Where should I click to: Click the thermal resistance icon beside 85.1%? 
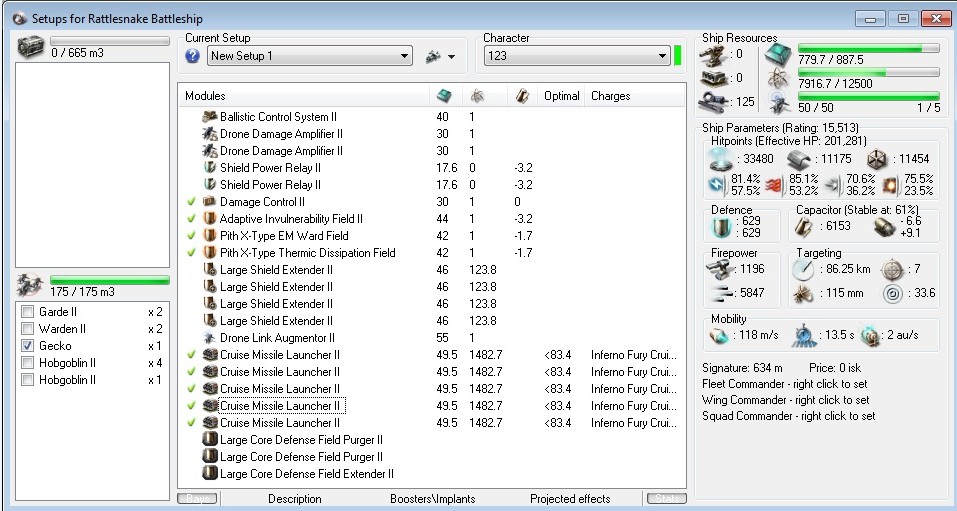point(774,185)
